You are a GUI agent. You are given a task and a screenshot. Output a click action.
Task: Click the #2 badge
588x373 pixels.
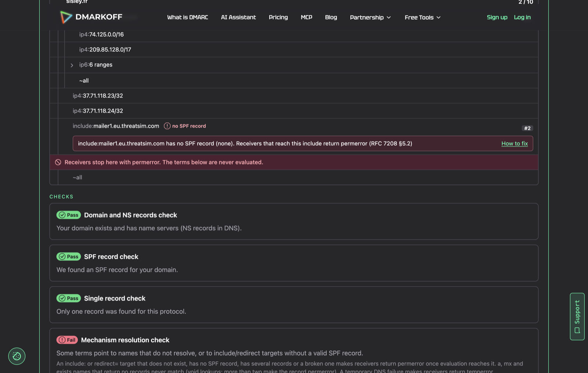coord(527,128)
